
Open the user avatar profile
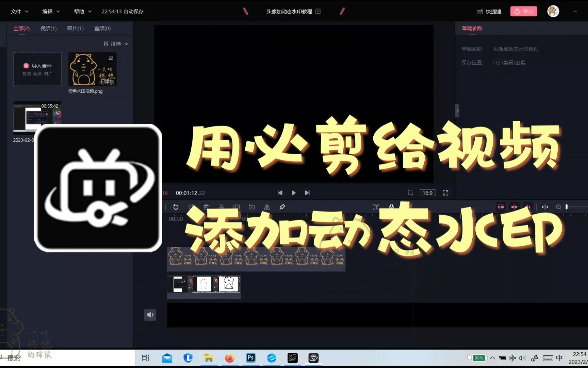point(553,11)
